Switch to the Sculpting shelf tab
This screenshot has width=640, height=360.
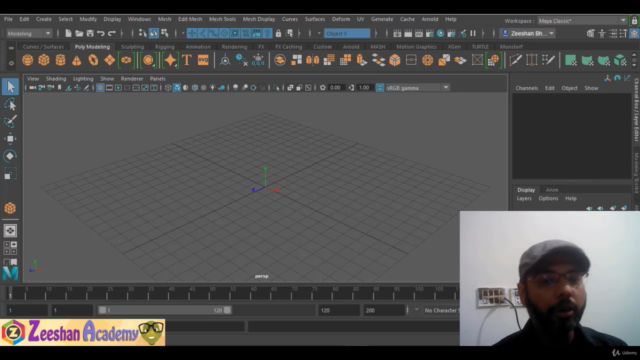tap(132, 47)
